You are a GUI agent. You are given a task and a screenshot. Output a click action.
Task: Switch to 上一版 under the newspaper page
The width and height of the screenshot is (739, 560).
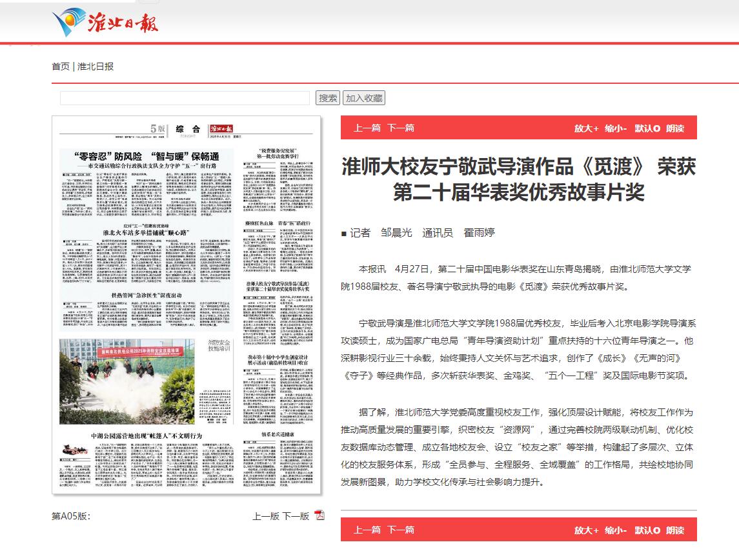point(265,516)
